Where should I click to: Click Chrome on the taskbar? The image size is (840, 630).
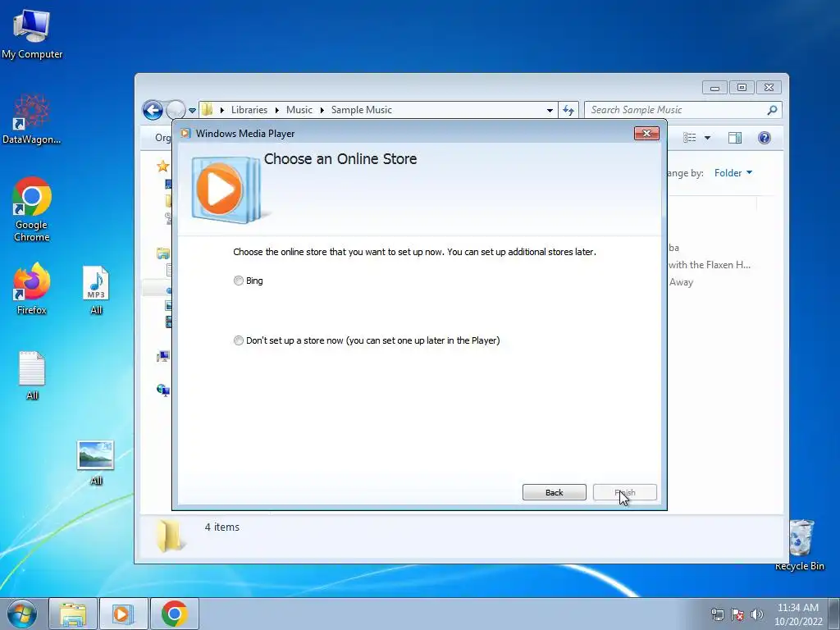click(x=174, y=614)
